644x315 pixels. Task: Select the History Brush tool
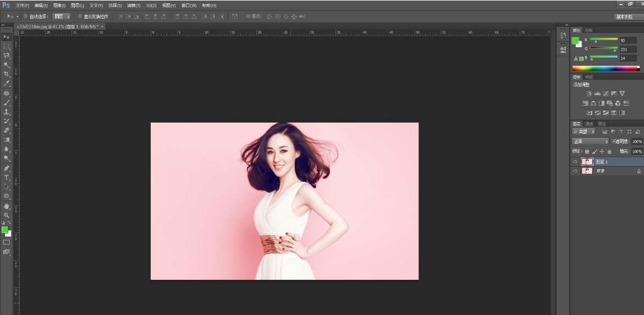7,121
